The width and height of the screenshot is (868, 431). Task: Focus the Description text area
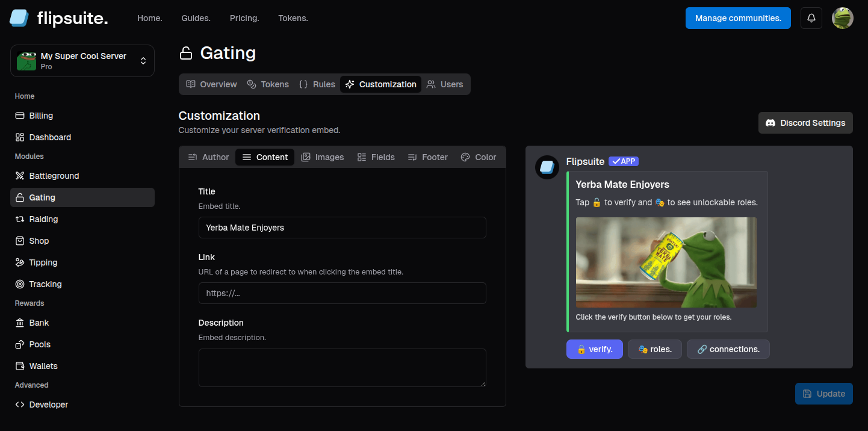pos(343,368)
